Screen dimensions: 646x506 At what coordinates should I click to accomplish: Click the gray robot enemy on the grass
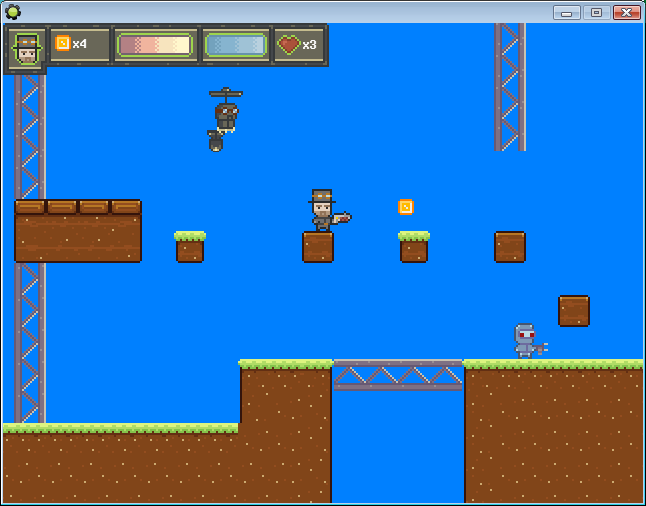pyautogui.click(x=526, y=341)
